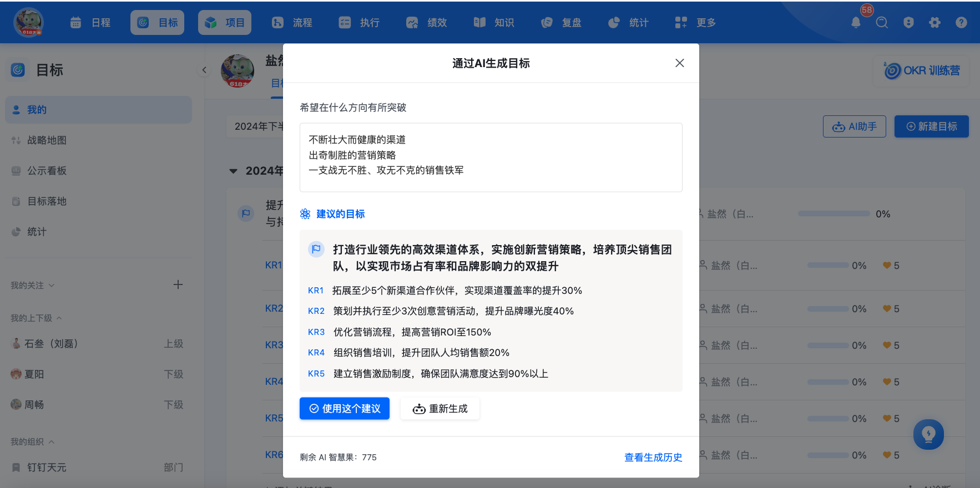This screenshot has width=980, height=488.
Task: Open notifications bell with 58 badge
Action: click(856, 23)
